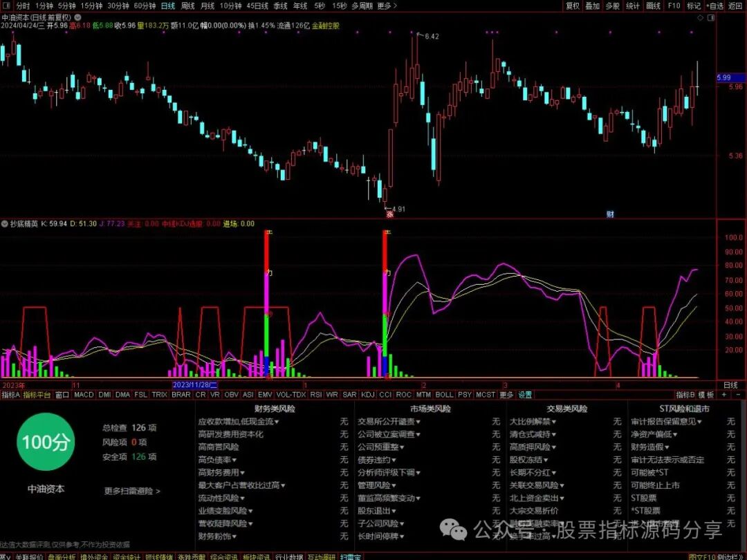Viewport: 747px width, 560px height.
Task: Select the MACD indicator
Action: [84, 395]
